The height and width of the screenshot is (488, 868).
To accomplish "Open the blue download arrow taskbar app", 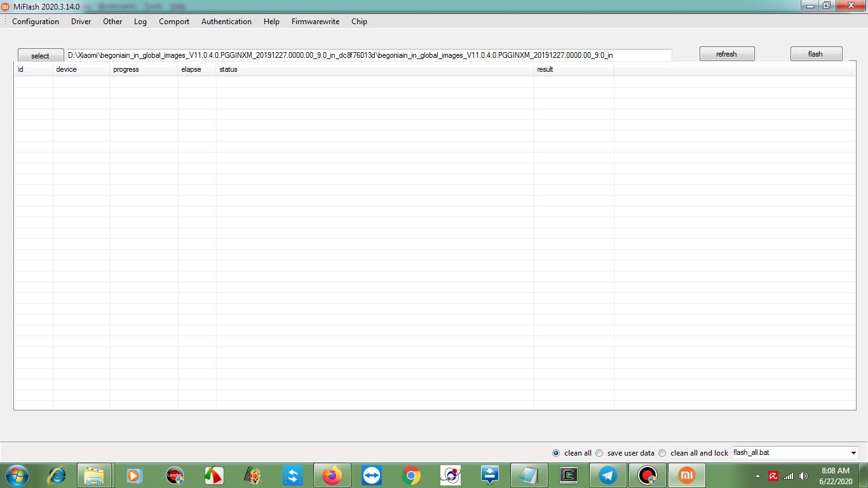I will [490, 475].
